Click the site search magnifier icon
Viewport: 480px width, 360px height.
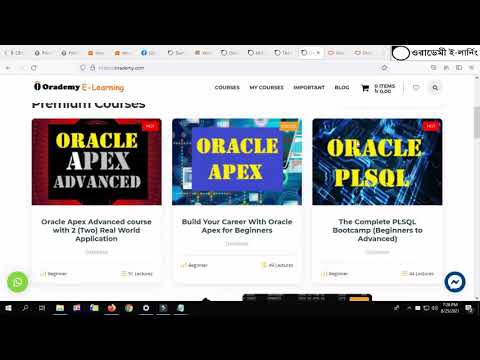click(x=435, y=88)
